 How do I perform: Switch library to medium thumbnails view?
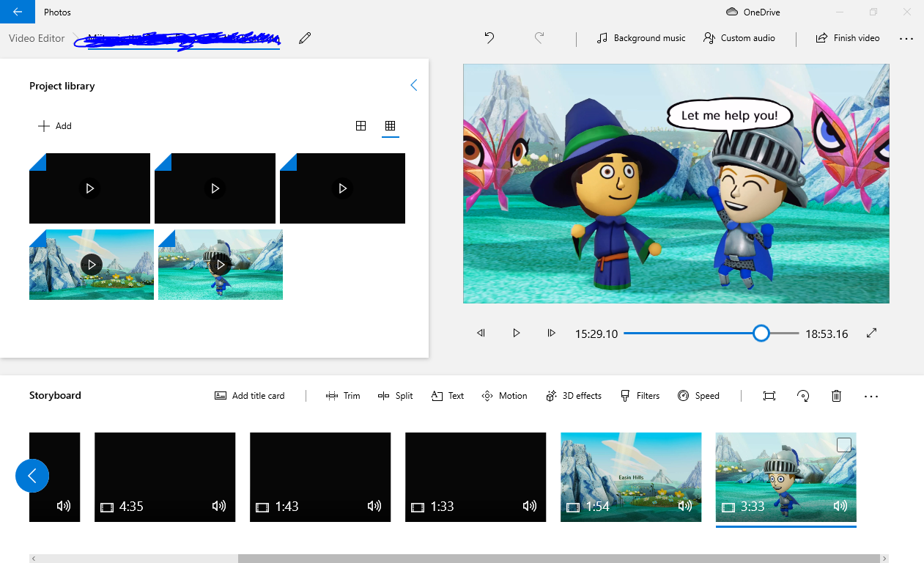(x=361, y=126)
